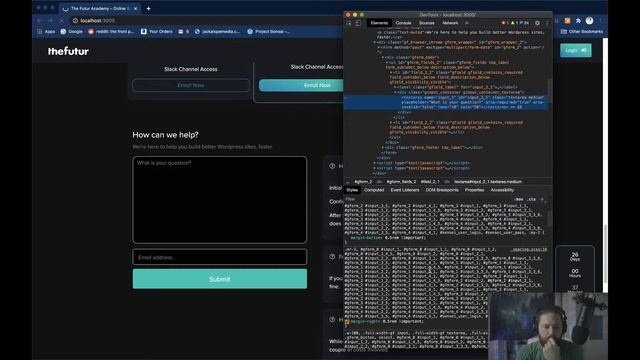
Task: Click the yellow warning count badge
Action: [514, 23]
